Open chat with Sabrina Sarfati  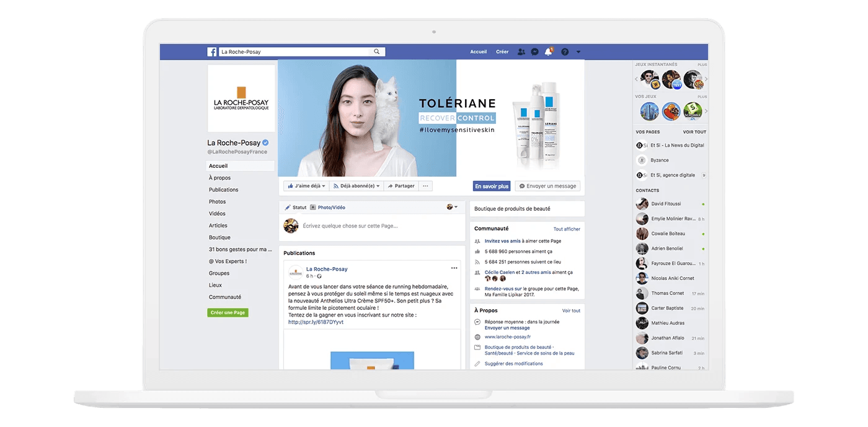point(671,353)
